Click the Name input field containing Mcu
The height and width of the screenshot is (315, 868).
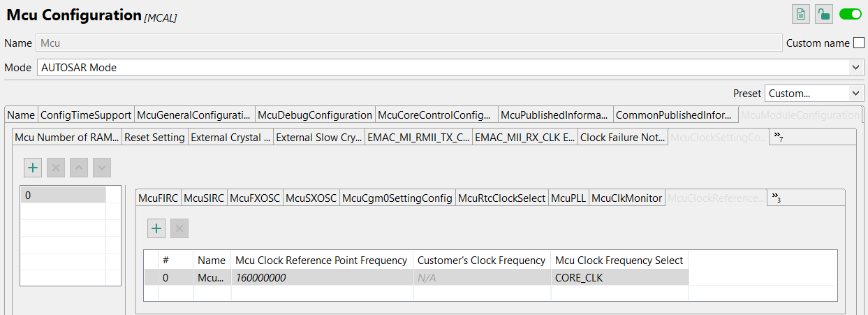(x=409, y=43)
